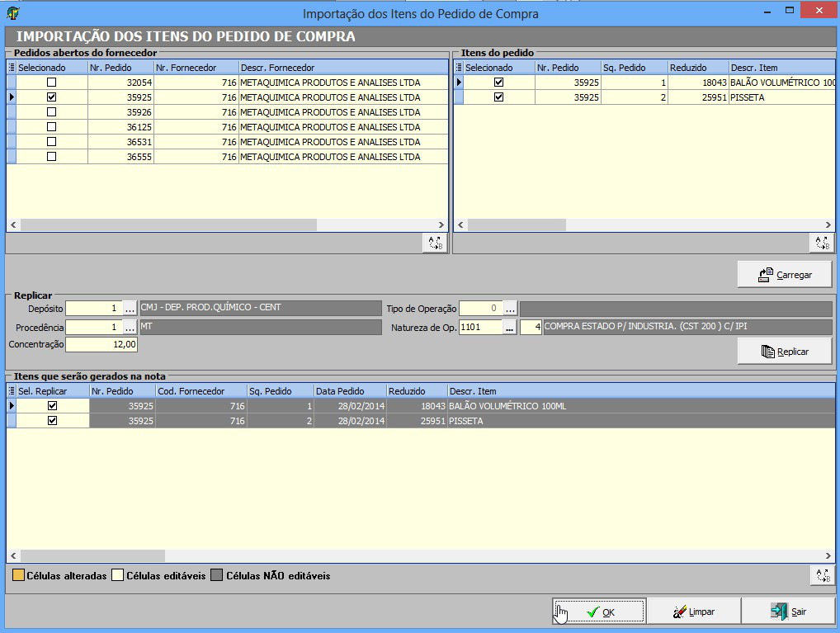Screen dimensions: 840x633
Task: Click the Células alteradas orange swatch
Action: click(x=17, y=575)
